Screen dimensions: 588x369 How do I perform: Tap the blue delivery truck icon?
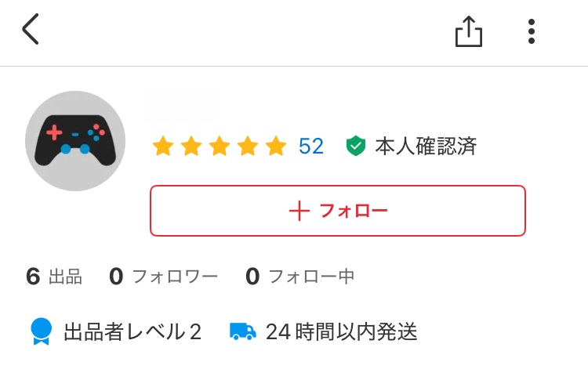pyautogui.click(x=243, y=331)
